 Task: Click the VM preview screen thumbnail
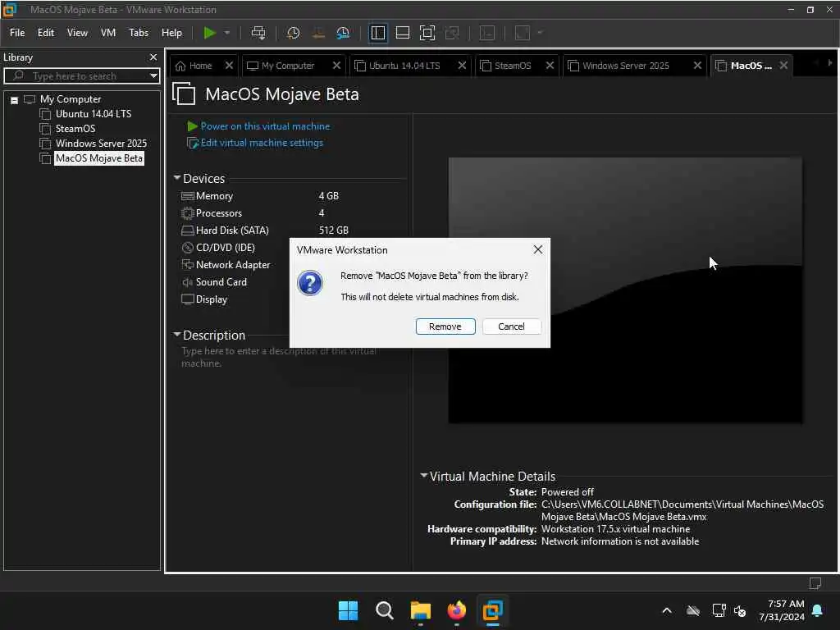625,290
